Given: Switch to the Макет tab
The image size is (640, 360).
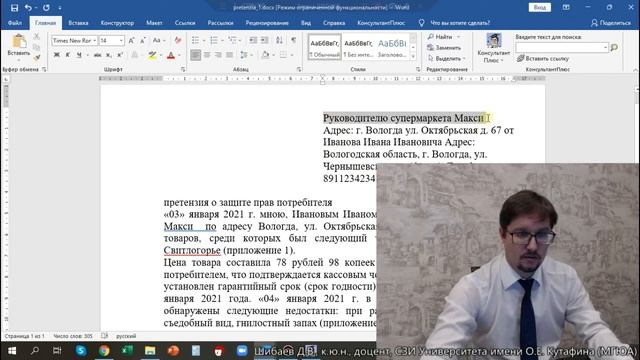Looking at the screenshot, I should (x=154, y=23).
